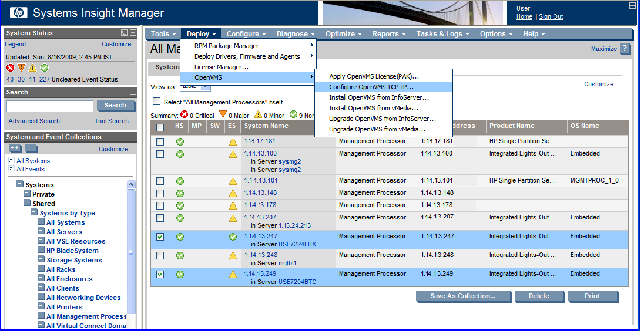The width and height of the screenshot is (644, 331).
Task: Uncheck the box for system 1.14.13.249
Action: [x=160, y=275]
